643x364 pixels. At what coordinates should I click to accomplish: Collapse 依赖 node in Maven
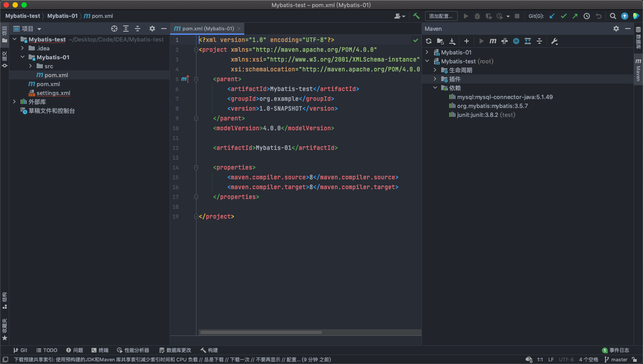tap(435, 88)
